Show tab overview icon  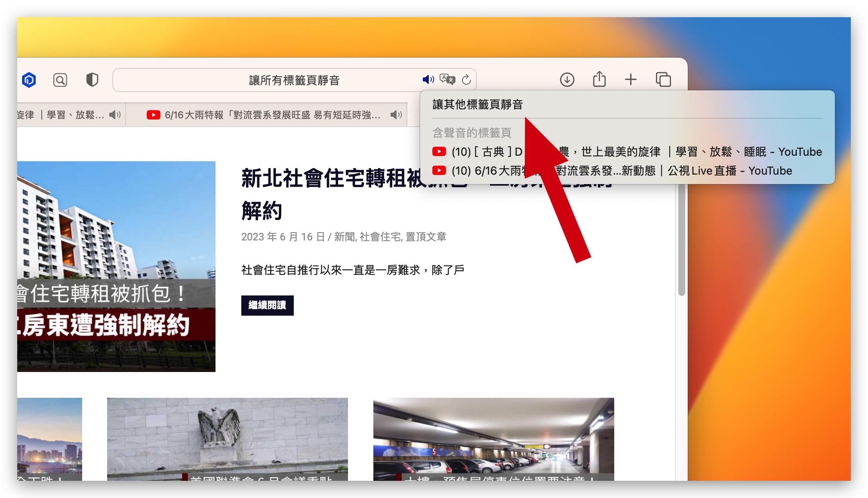[663, 80]
